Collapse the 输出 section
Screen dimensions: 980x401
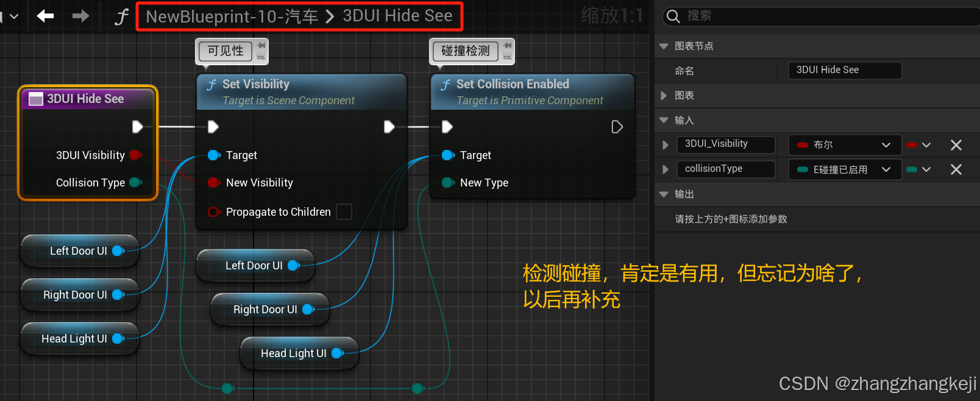pos(664,194)
